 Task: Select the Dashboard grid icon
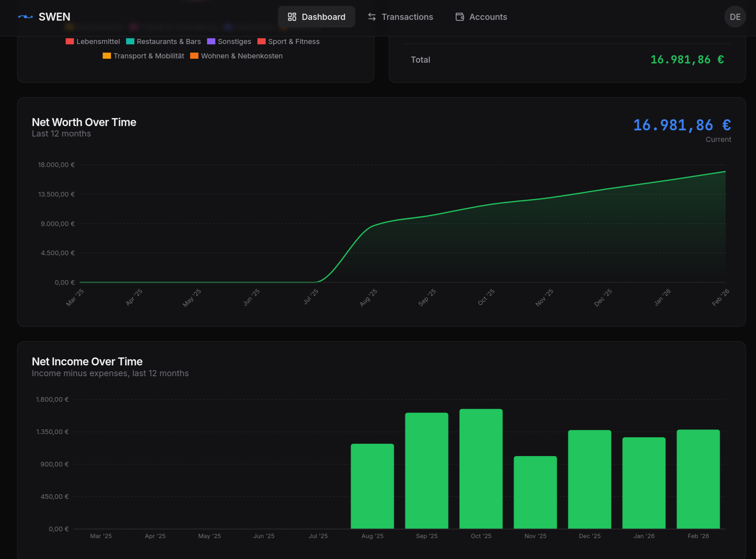coord(292,17)
